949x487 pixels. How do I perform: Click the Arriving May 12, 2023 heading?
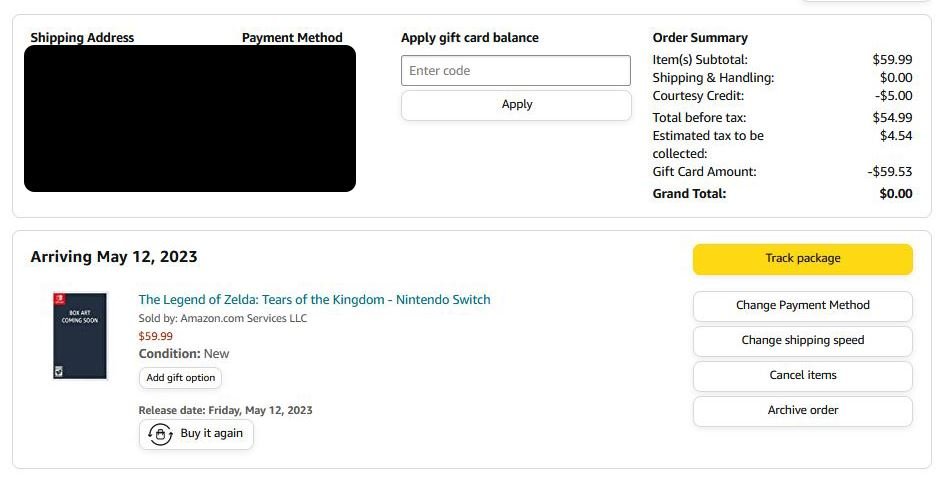[x=114, y=257]
